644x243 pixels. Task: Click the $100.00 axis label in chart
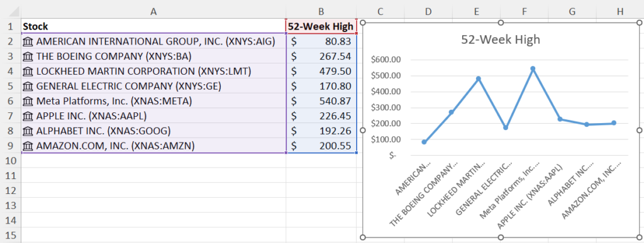point(386,139)
